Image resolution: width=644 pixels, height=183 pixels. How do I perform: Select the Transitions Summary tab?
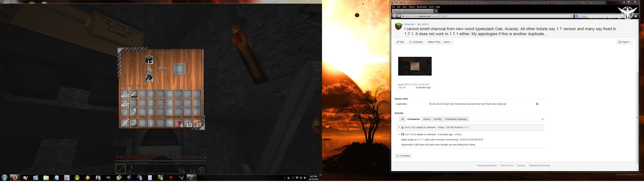456,119
